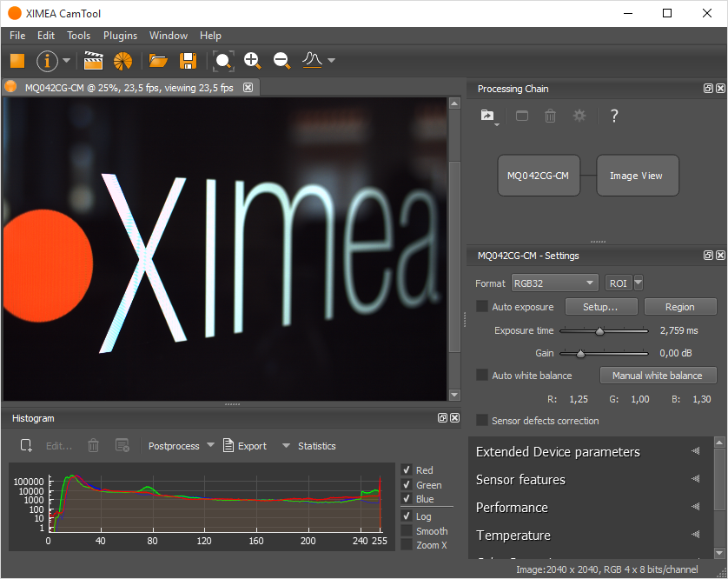Enable Auto exposure checkbox

[482, 306]
